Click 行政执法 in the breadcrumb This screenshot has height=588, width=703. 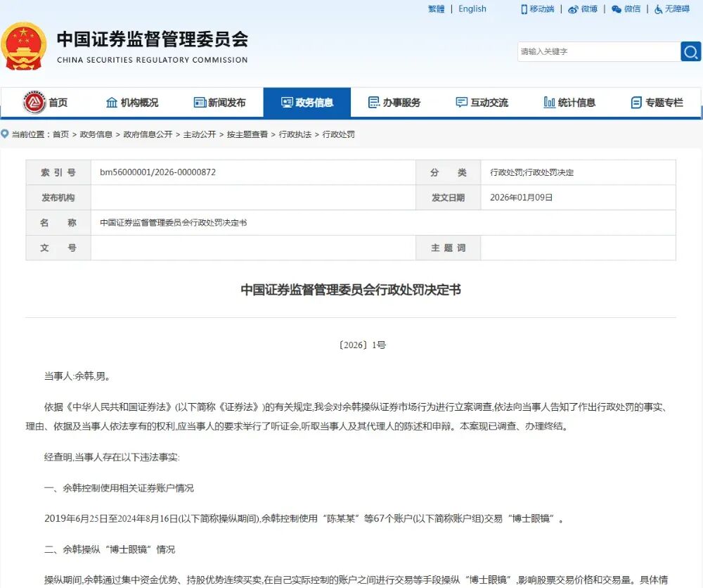(x=295, y=134)
